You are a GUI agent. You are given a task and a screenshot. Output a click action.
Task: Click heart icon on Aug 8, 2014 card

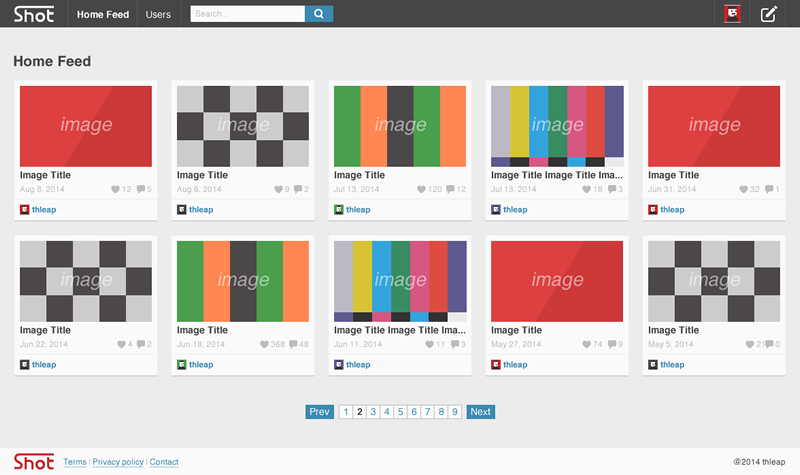pyautogui.click(x=115, y=189)
